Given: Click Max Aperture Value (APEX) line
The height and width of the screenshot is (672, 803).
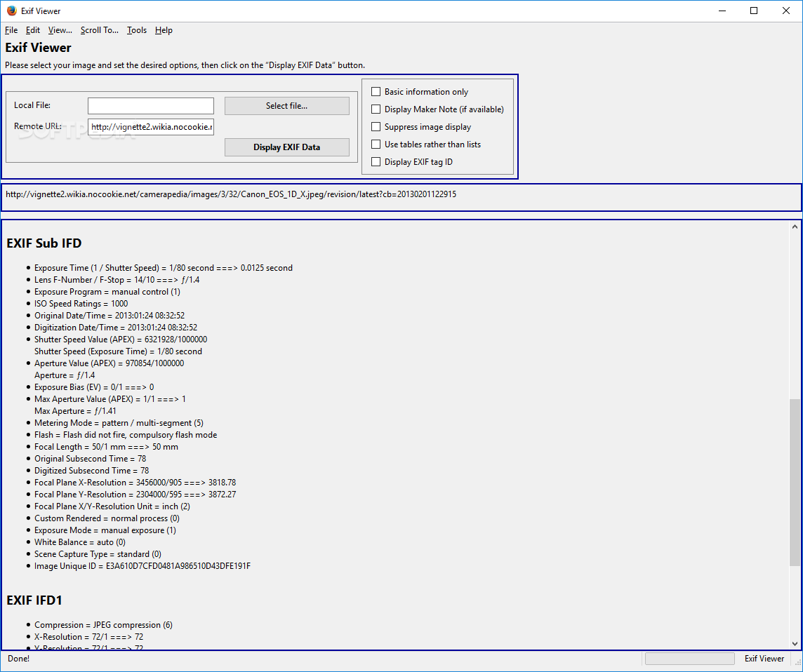Looking at the screenshot, I should point(110,399).
